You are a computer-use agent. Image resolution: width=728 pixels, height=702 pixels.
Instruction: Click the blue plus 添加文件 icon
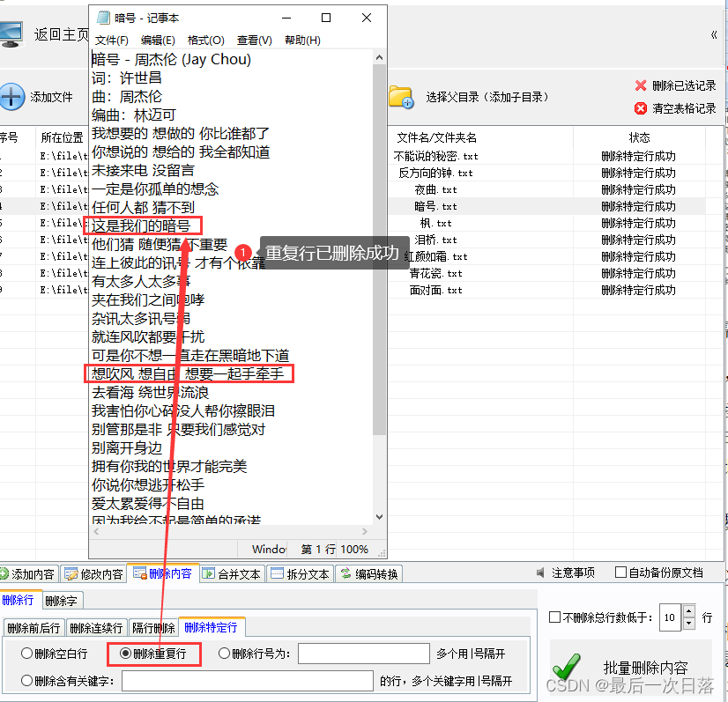tap(11, 97)
